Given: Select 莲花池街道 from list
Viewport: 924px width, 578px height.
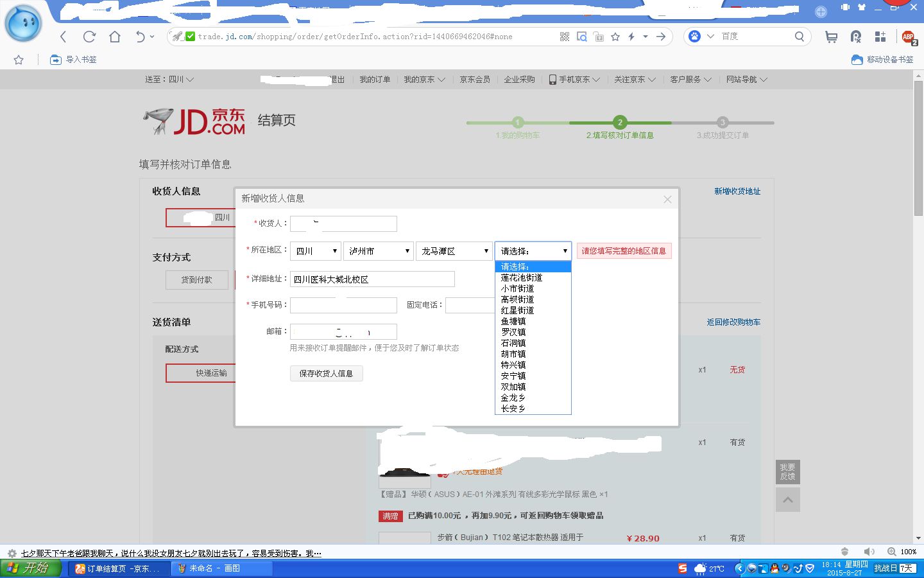Looking at the screenshot, I should point(533,277).
